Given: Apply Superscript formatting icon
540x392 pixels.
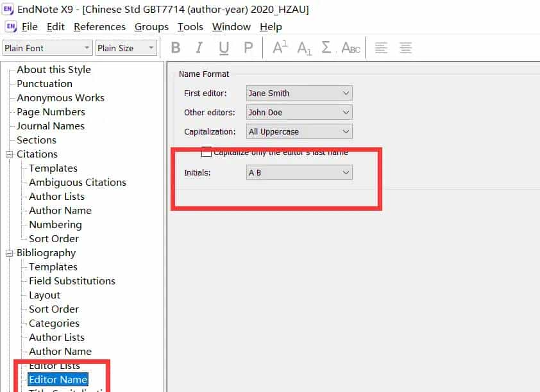Looking at the screenshot, I should tap(280, 48).
